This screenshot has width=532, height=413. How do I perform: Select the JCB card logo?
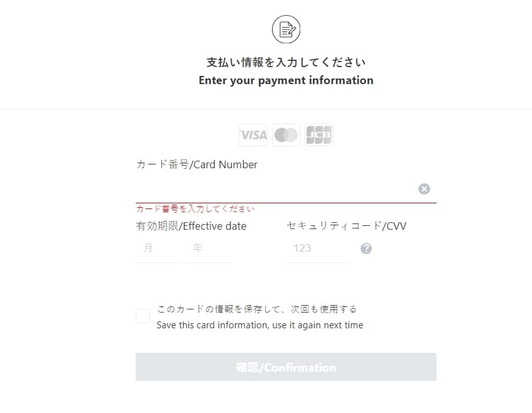click(319, 135)
